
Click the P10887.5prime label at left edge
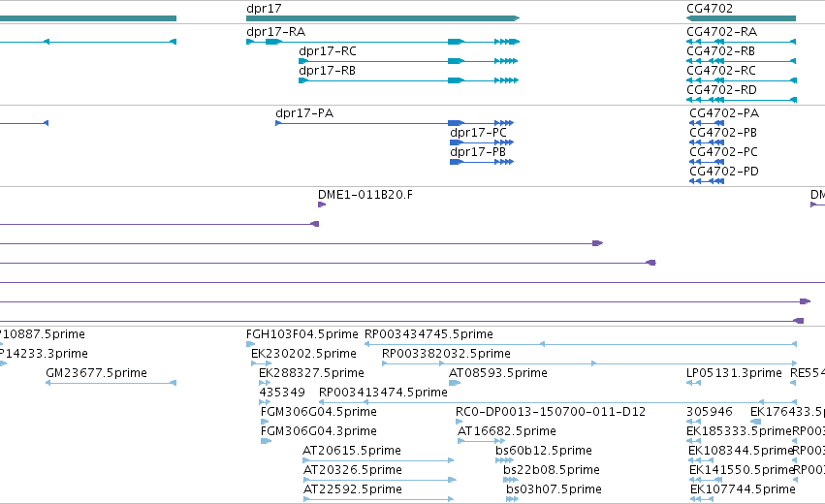click(42, 334)
